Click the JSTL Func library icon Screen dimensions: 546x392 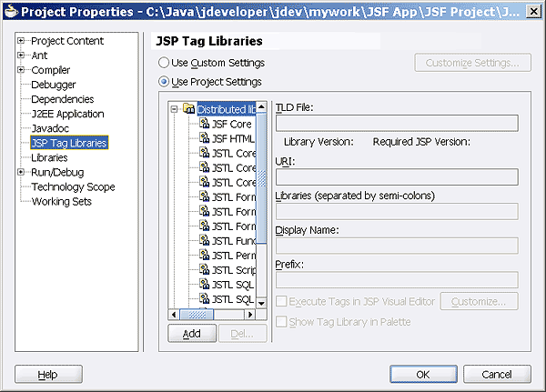[205, 241]
